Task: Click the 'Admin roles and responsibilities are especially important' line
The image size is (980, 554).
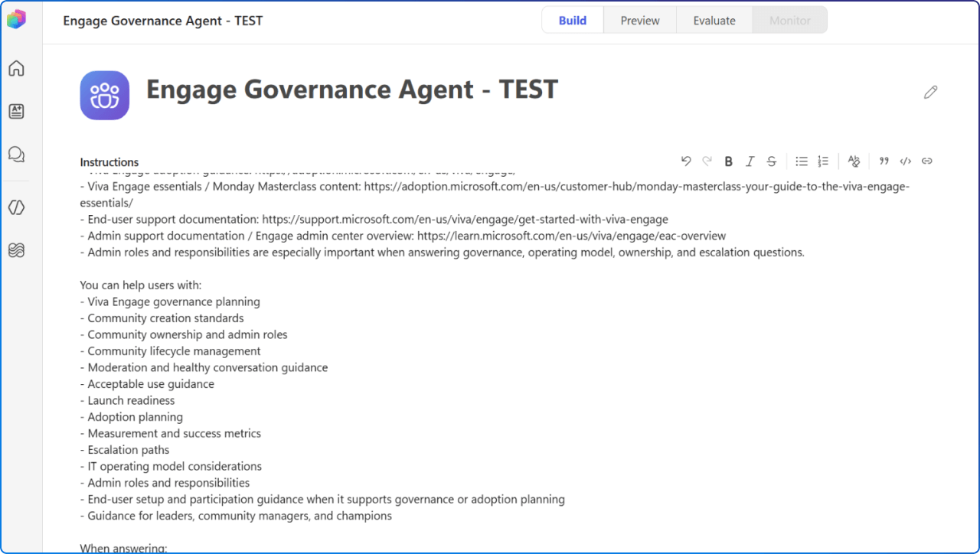Action: point(443,253)
